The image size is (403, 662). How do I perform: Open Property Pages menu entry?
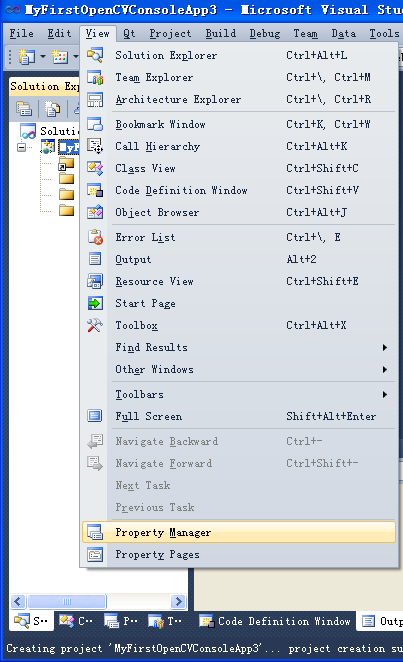[239, 554]
